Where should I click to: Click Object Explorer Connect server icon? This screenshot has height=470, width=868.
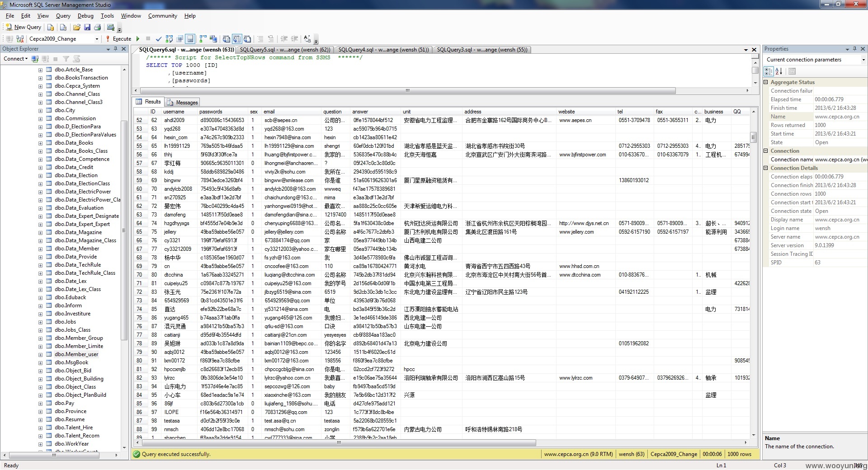(35, 59)
